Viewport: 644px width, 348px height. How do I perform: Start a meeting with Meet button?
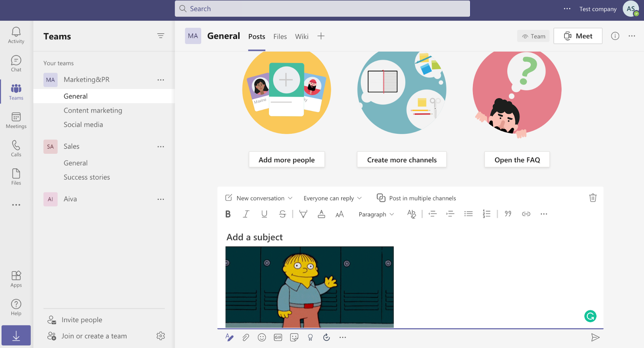578,36
